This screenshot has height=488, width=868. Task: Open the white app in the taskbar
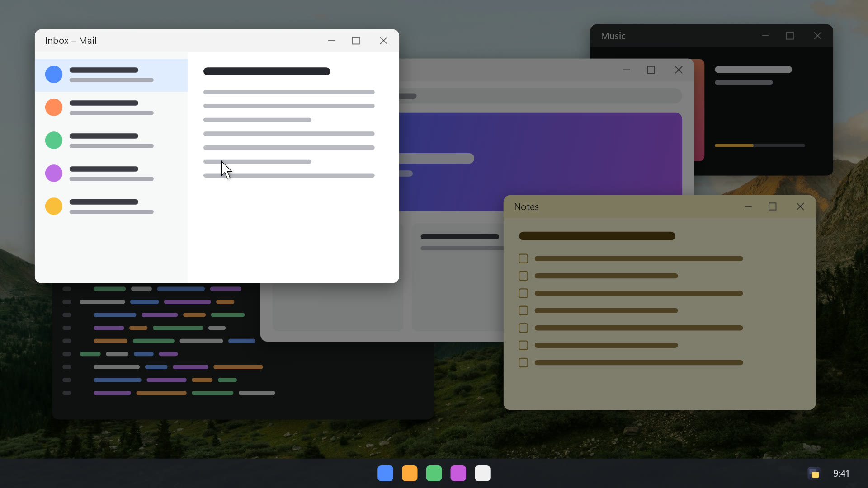[483, 473]
